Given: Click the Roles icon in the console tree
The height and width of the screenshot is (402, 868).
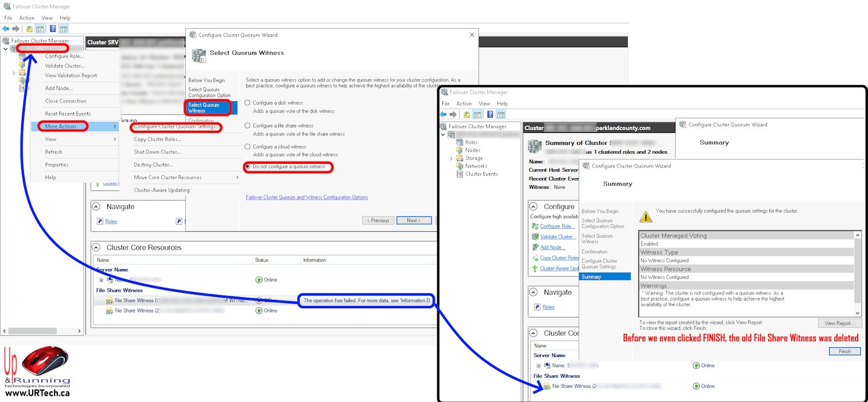Looking at the screenshot, I should tap(459, 142).
